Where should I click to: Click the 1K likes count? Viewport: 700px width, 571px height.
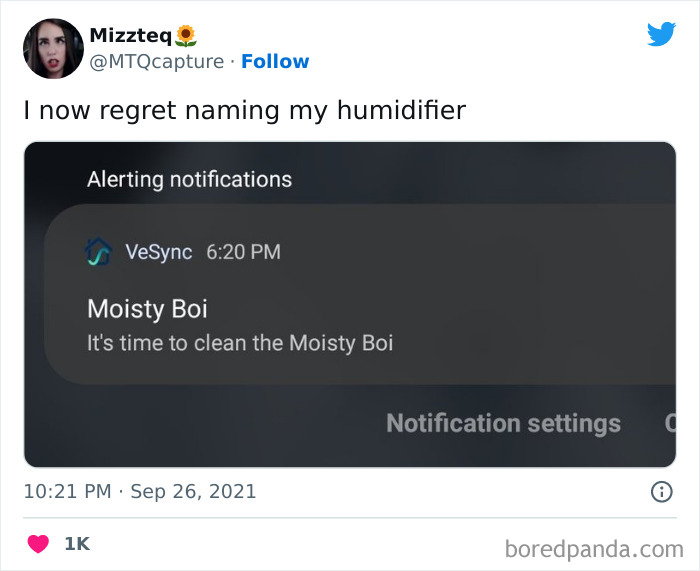[77, 544]
